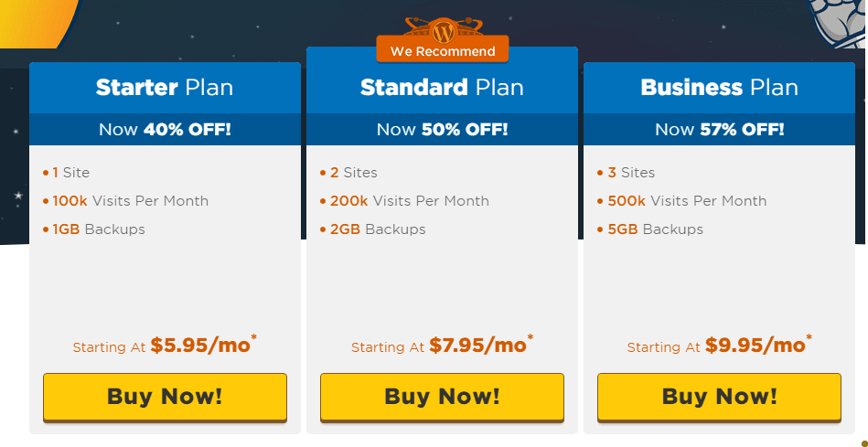868x447 pixels.
Task: Click the $7.95/mo starting price
Action: click(x=477, y=346)
